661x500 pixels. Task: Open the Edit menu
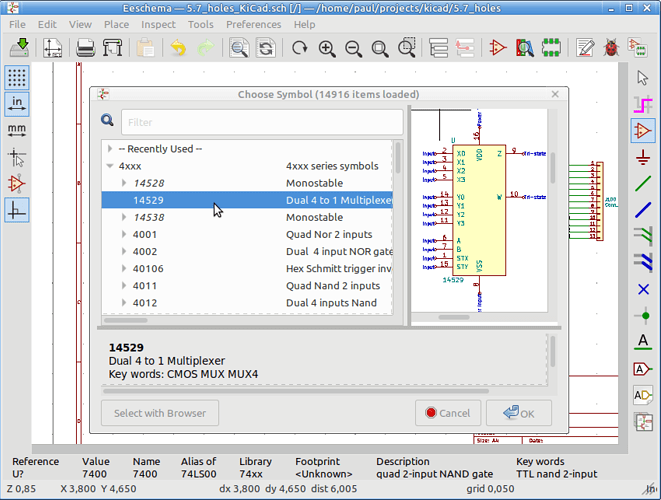47,24
